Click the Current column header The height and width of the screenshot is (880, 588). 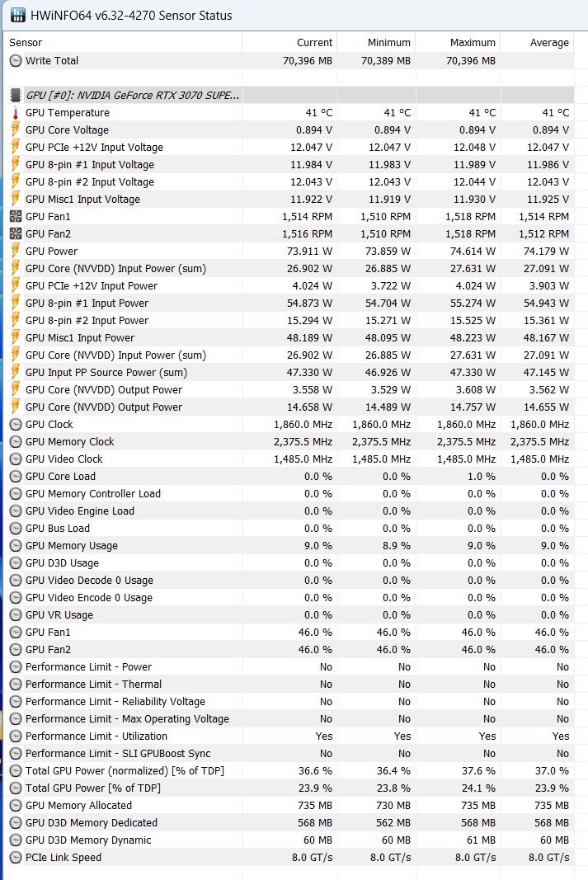[314, 43]
